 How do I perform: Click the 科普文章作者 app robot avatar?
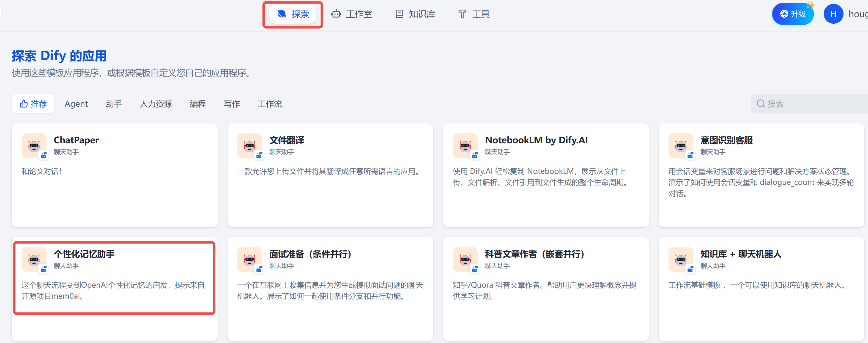click(x=466, y=259)
